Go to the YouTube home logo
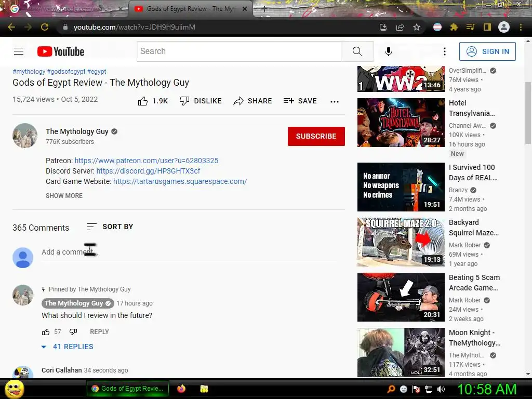 pos(61,51)
